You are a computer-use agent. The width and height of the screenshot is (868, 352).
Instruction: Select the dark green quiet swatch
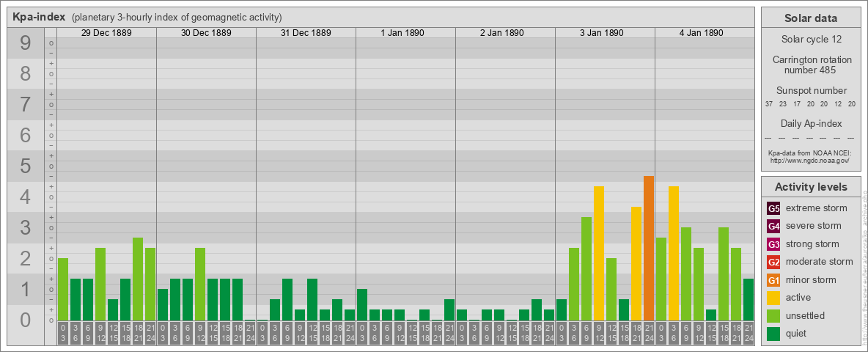click(773, 334)
